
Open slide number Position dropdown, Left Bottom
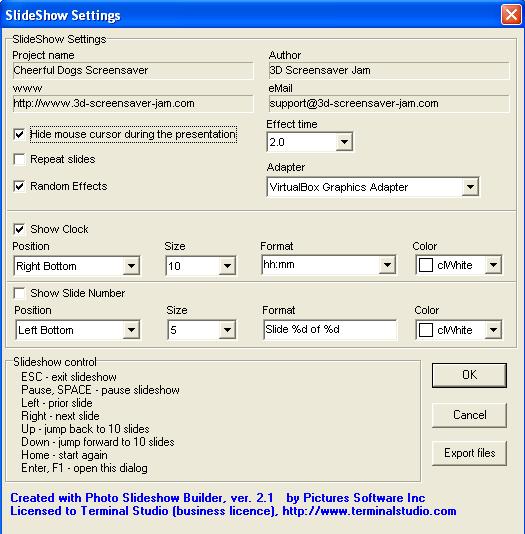click(x=131, y=330)
